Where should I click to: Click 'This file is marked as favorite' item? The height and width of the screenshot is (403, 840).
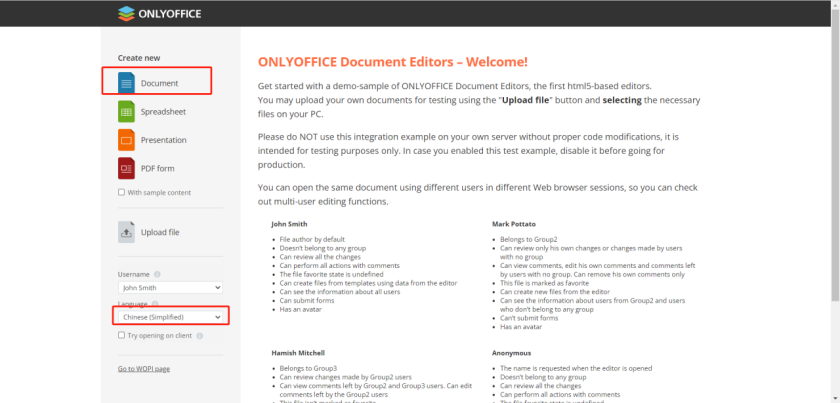coord(545,283)
